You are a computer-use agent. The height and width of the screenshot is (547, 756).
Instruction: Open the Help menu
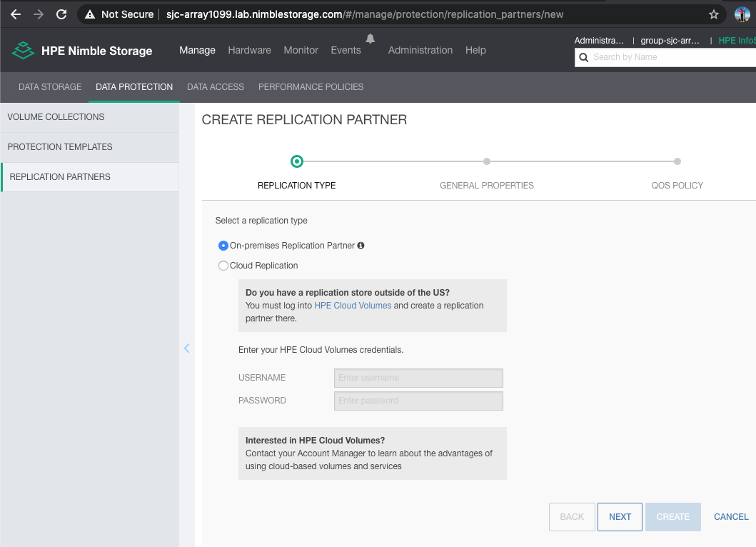pos(475,50)
